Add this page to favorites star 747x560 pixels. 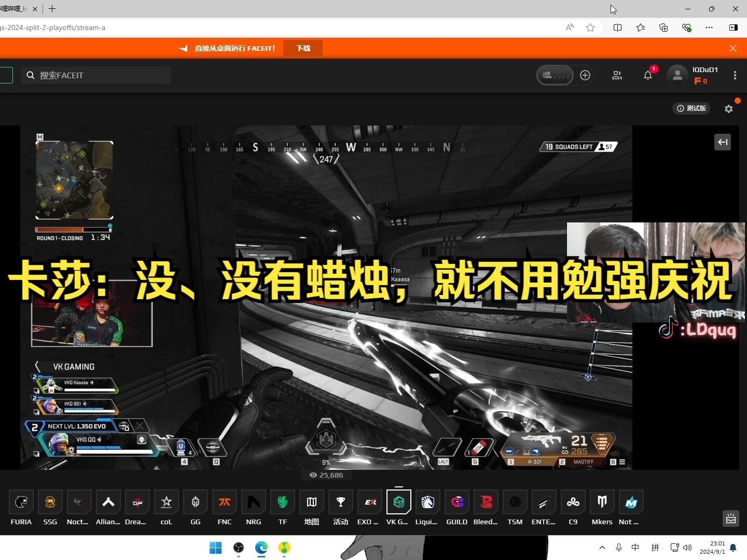tap(590, 27)
